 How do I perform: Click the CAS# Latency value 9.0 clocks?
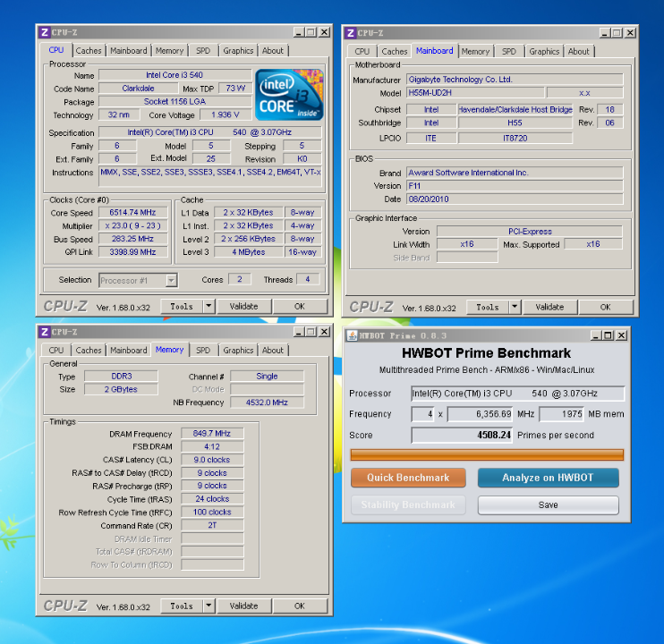pyautogui.click(x=212, y=460)
